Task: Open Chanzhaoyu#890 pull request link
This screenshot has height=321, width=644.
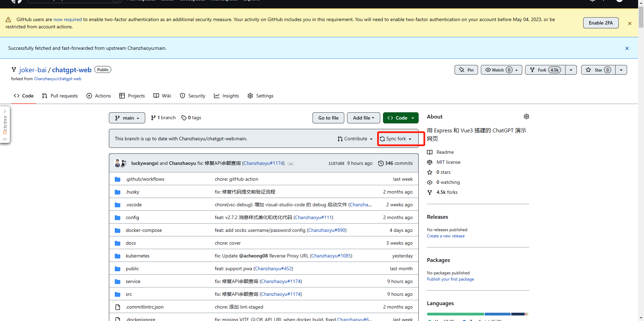Action: click(327, 230)
